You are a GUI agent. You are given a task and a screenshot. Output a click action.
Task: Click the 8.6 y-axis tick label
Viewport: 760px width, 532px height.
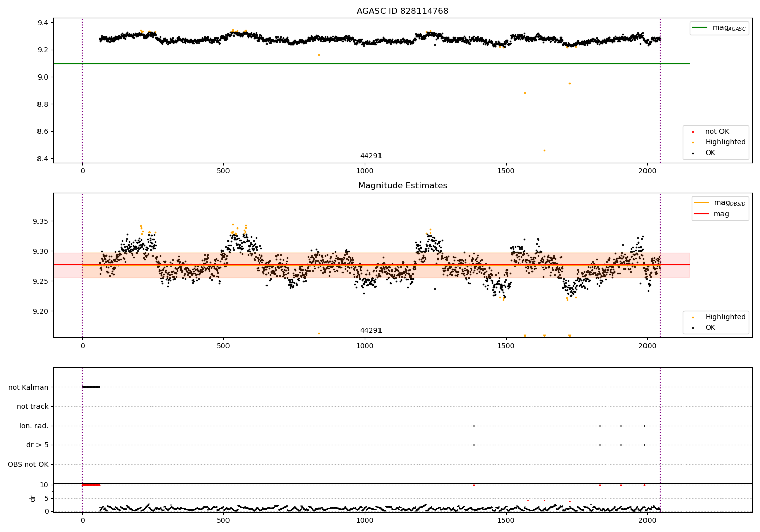click(43, 132)
